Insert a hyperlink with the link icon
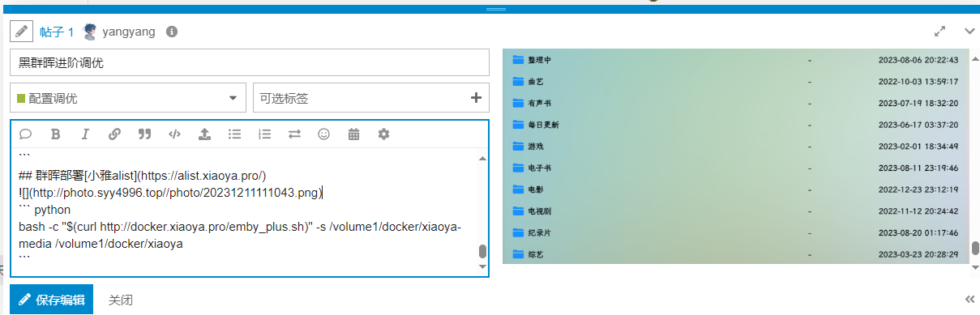 click(114, 134)
